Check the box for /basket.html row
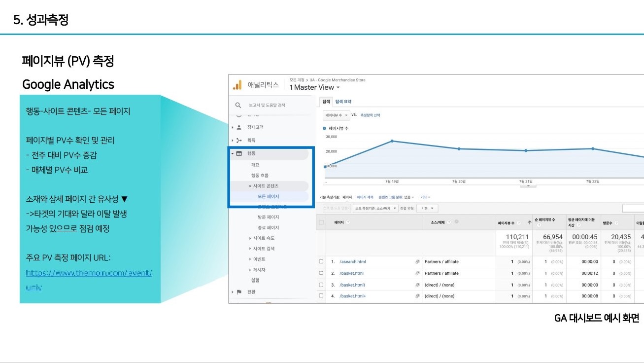Screen dimensions: 644x363 pyautogui.click(x=321, y=273)
